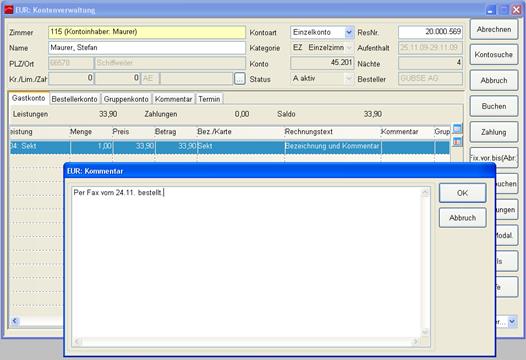Open the '...' browse button next to AE field
This screenshot has width=526, height=360.
pyautogui.click(x=240, y=79)
